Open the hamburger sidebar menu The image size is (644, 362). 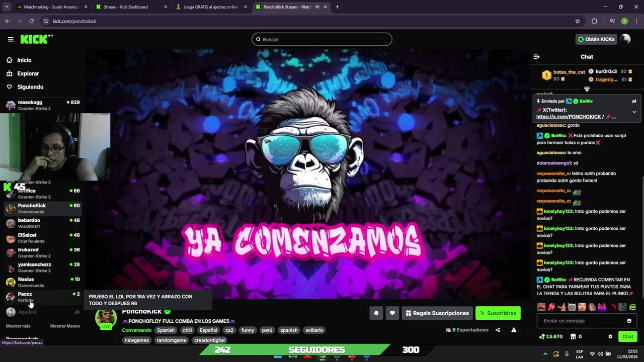point(10,39)
